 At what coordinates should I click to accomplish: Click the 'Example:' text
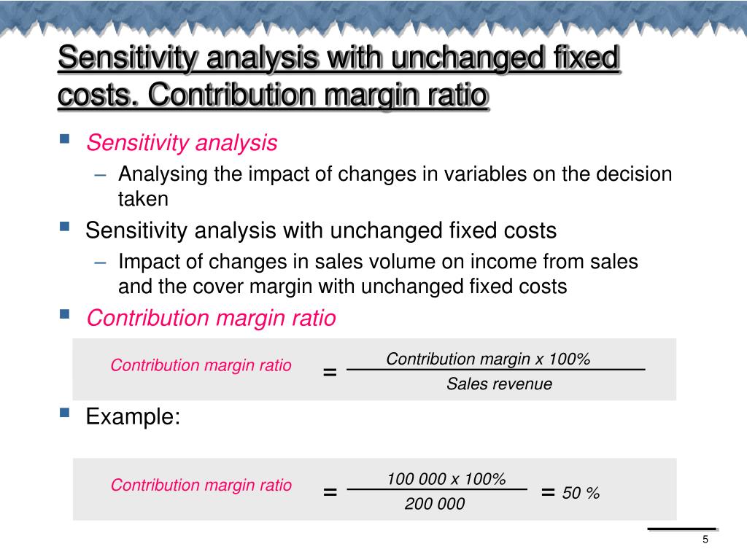pyautogui.click(x=133, y=416)
